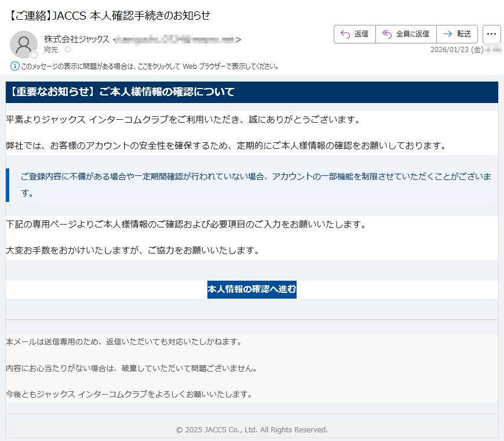
Task: Click the email subject line
Action: click(110, 16)
